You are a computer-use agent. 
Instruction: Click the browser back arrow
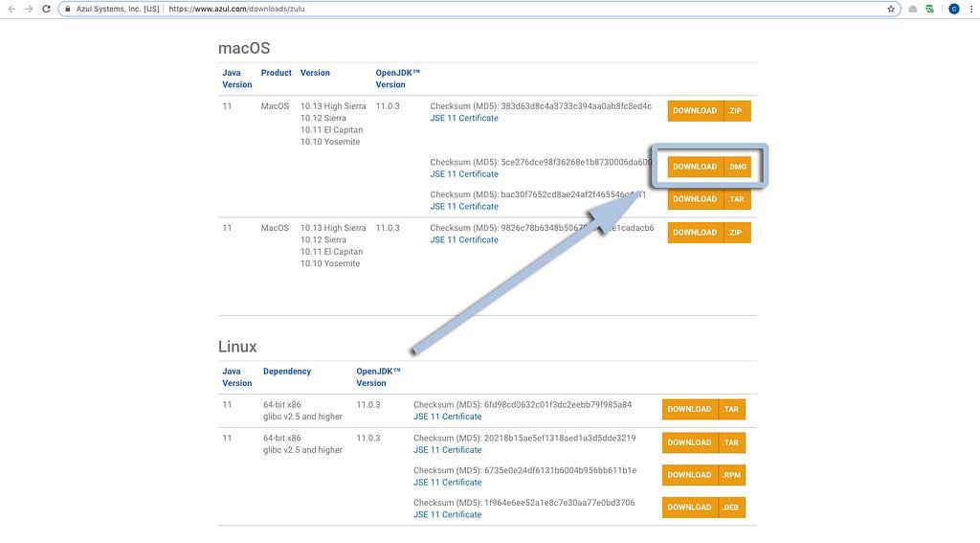[11, 9]
